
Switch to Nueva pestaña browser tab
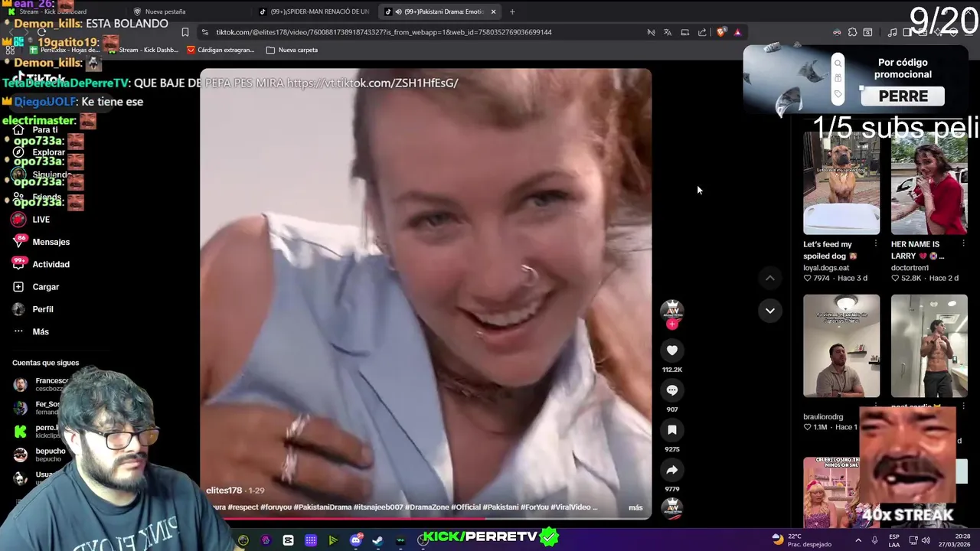[x=165, y=11]
